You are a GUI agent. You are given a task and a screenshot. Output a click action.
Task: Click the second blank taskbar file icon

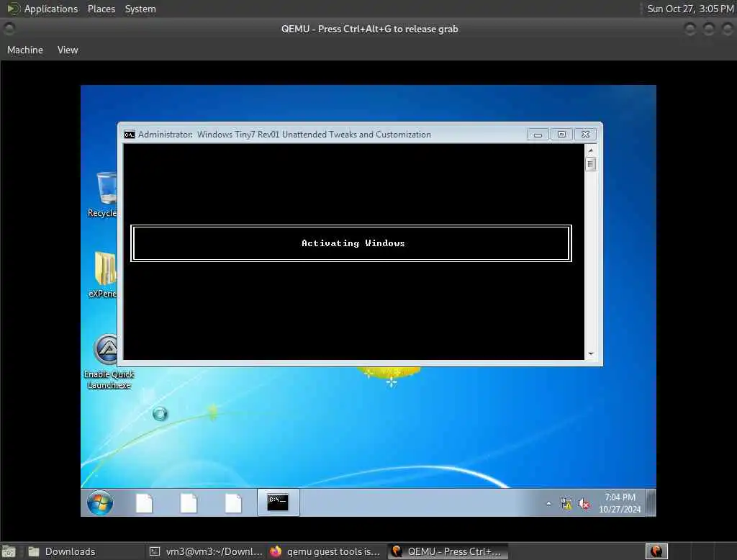189,502
